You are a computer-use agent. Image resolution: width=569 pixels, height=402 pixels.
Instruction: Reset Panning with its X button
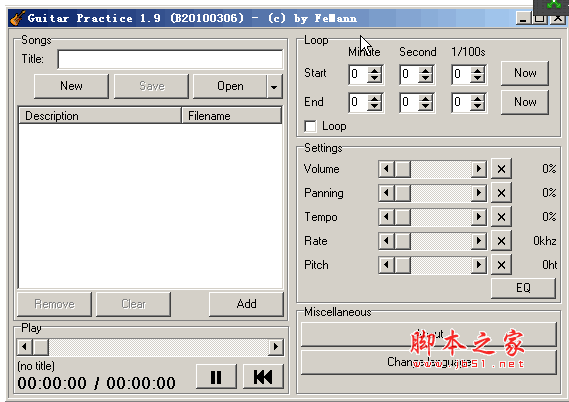(501, 193)
